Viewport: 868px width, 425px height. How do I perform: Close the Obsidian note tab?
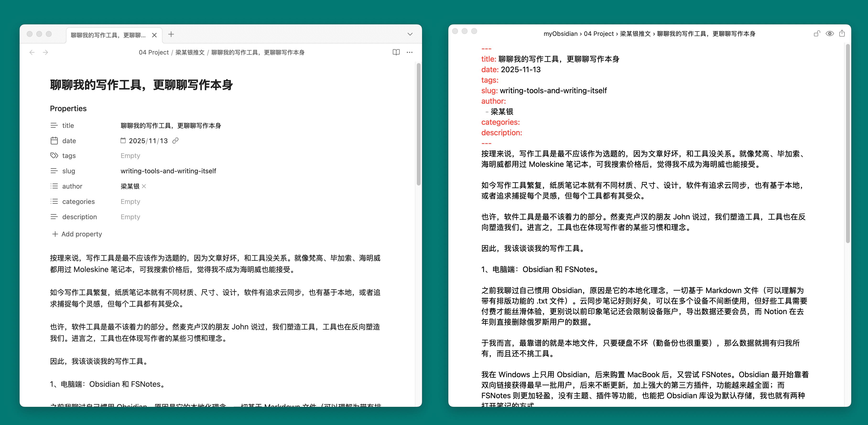click(154, 35)
